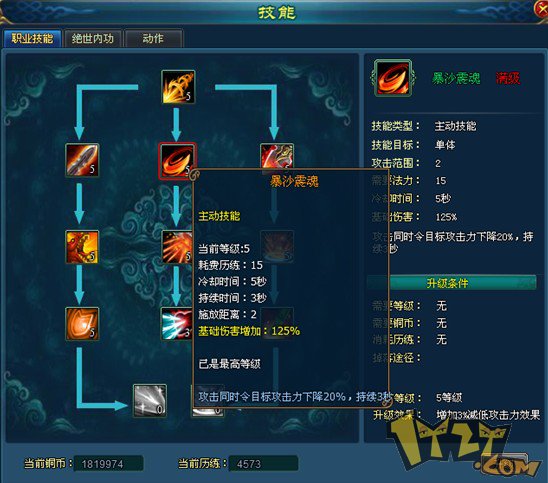548x483 pixels.
Task: Open the 动作 tab
Action: pyautogui.click(x=153, y=38)
